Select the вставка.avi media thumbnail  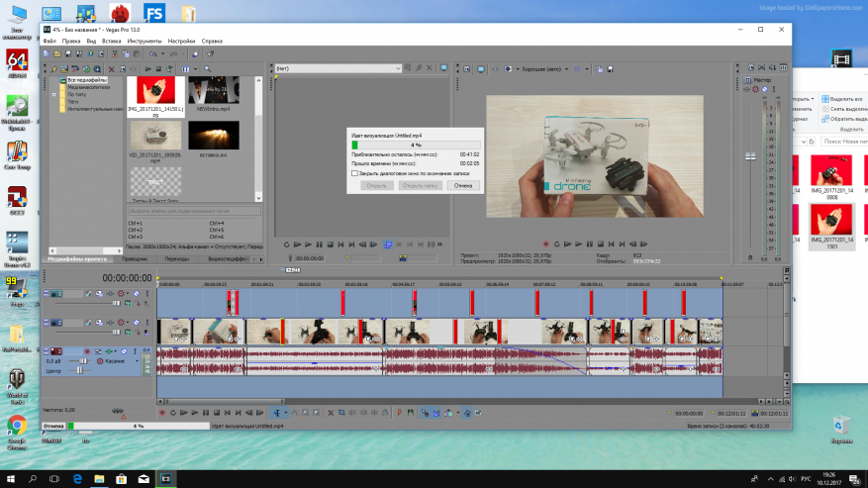(213, 136)
